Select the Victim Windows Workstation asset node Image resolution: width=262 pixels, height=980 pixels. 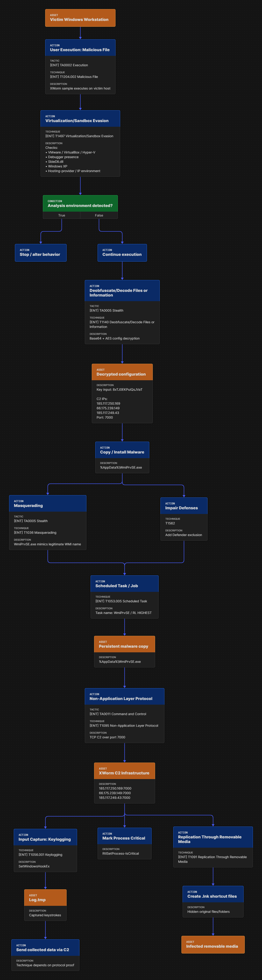80,18
